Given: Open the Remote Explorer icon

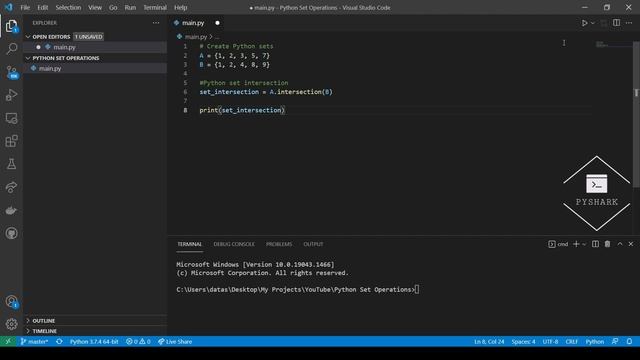Looking at the screenshot, I should (x=11, y=118).
